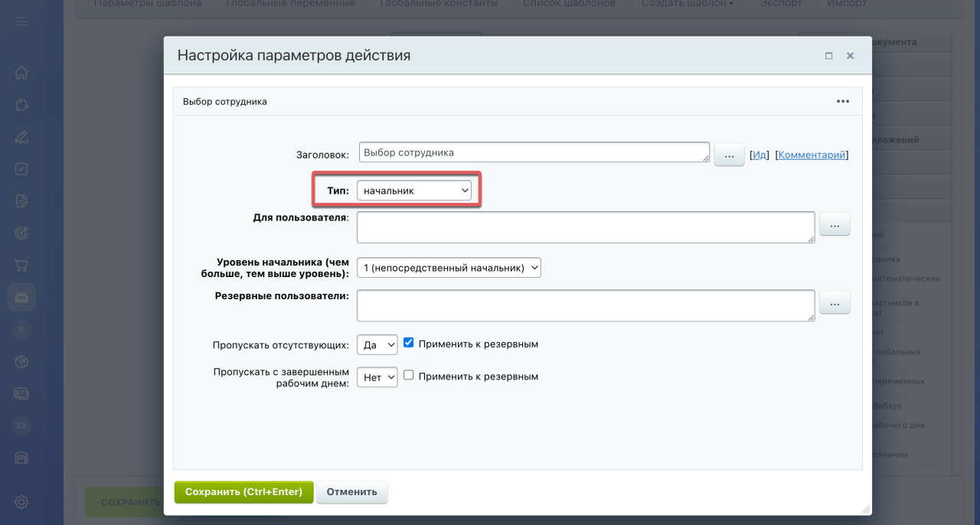This screenshot has width=980, height=525.
Task: Open the document signing icon in sidebar
Action: [x=21, y=201]
